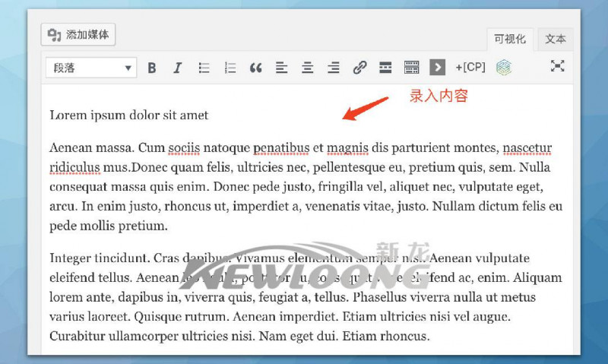
Task: Switch to the 文本 text tab
Action: coord(556,40)
